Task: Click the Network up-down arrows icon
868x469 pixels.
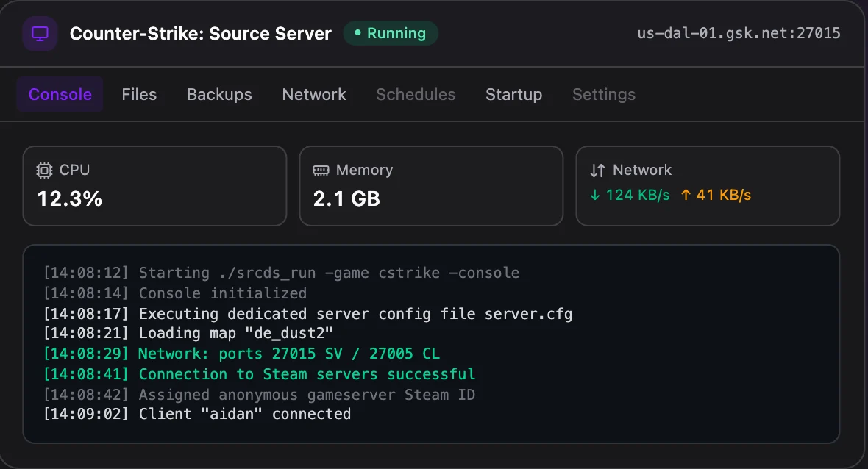Action: [x=597, y=171]
